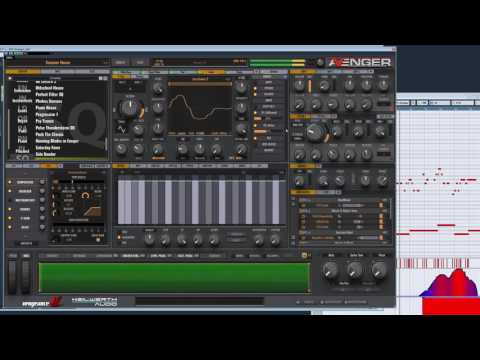Click the small arrow at the oscillator panel edge
This screenshot has height=360, width=480.
tap(286, 131)
